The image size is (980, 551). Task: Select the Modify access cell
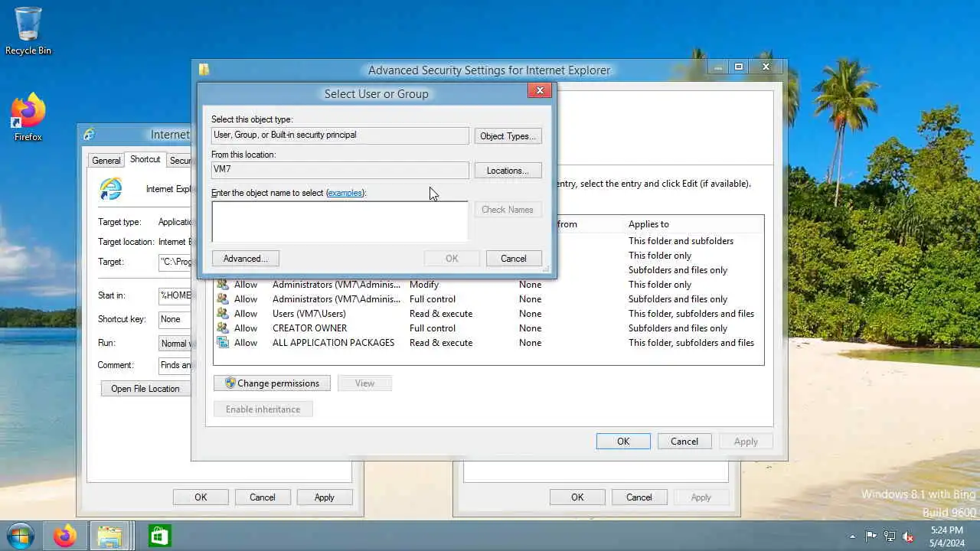424,285
